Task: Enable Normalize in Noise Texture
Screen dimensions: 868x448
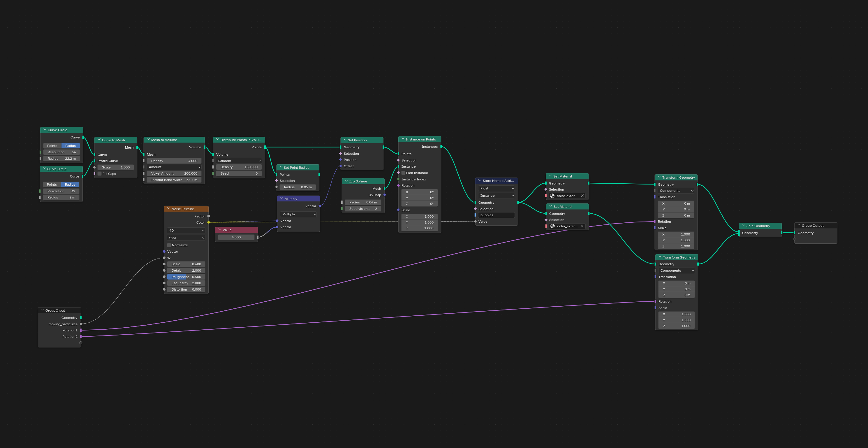Action: pyautogui.click(x=169, y=245)
